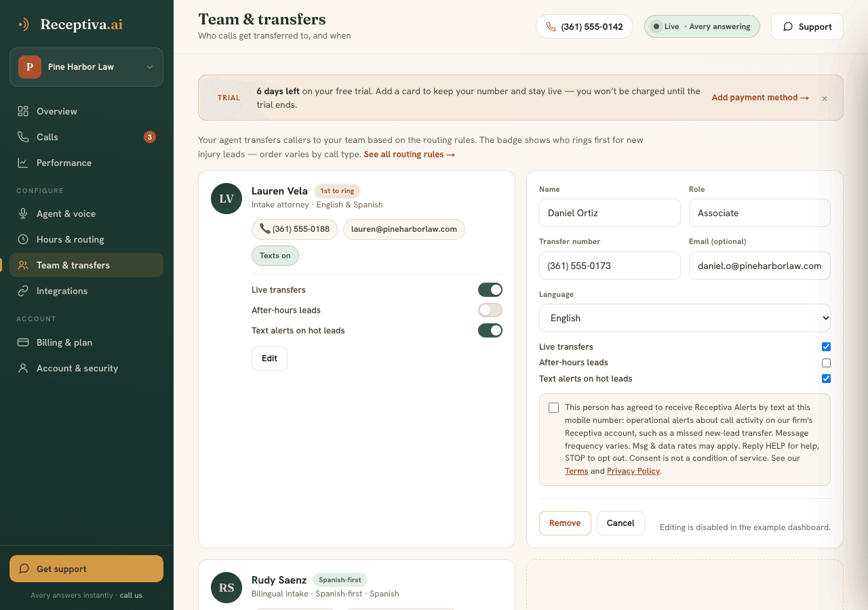Click the Performance chart icon

click(x=23, y=163)
